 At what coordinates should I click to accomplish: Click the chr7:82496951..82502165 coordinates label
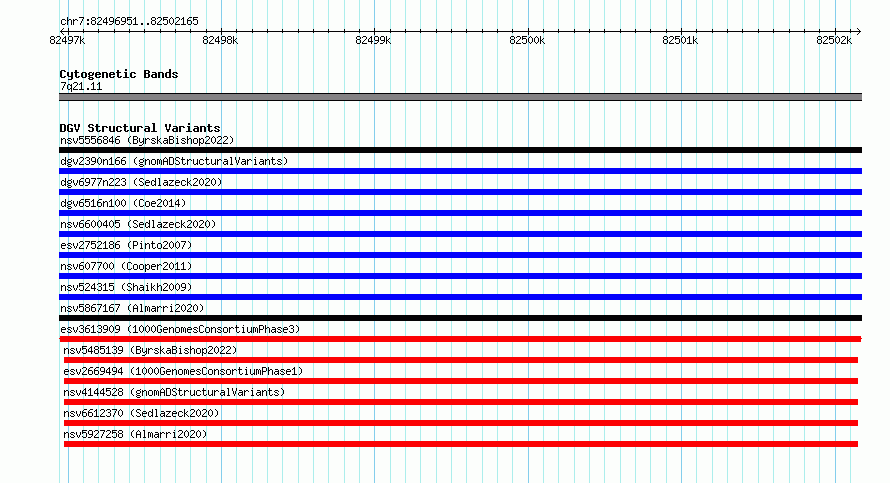click(129, 21)
